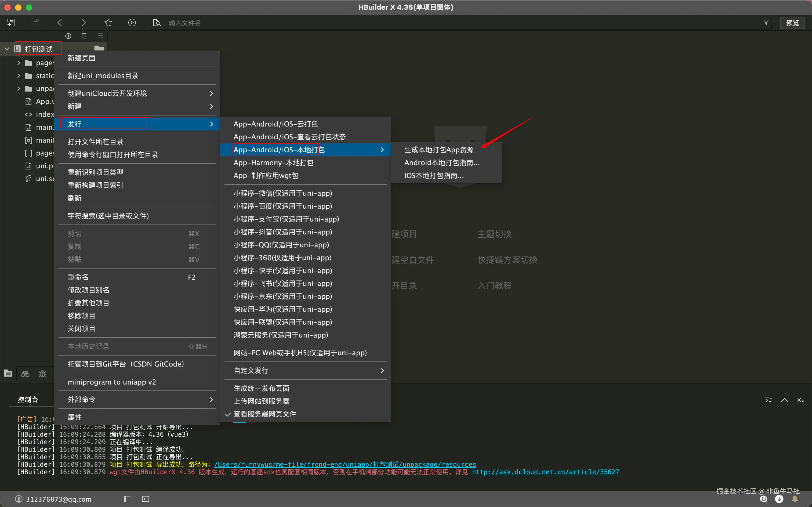Click the 输入文件名 file search field
Image resolution: width=812 pixels, height=507 pixels.
point(185,23)
